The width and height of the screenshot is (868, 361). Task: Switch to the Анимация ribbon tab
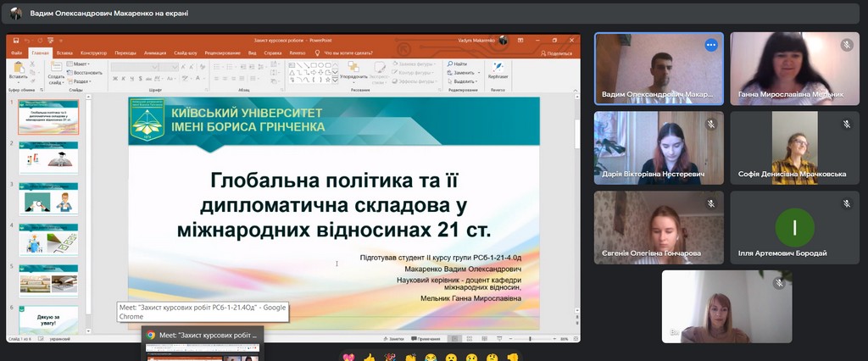(x=155, y=53)
